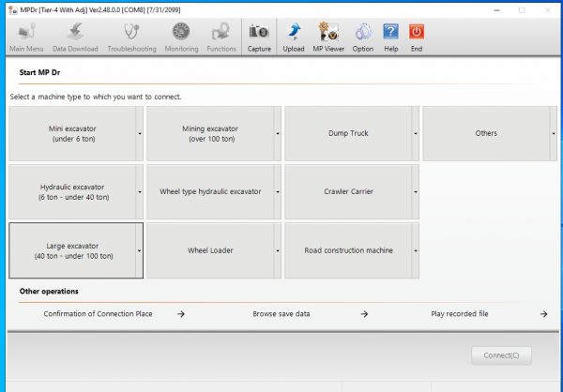Choose the Others machine type
Screen dimensions: 563x392
tap(486, 133)
